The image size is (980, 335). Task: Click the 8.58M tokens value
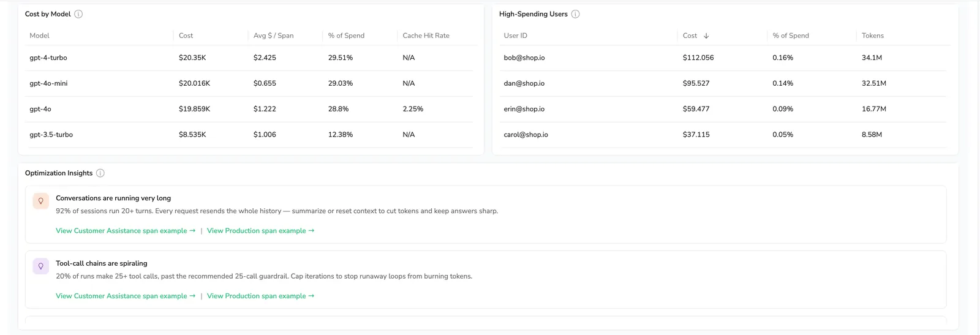(872, 135)
